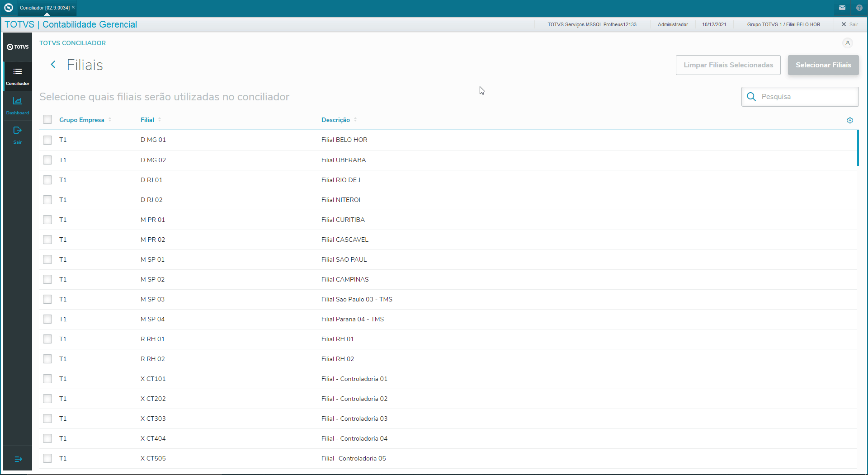The height and width of the screenshot is (475, 868).
Task: Click Selecionar Filiais button
Action: tap(823, 65)
